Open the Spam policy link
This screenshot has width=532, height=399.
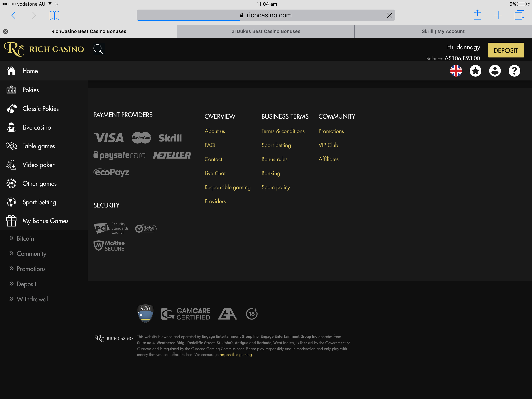point(275,187)
